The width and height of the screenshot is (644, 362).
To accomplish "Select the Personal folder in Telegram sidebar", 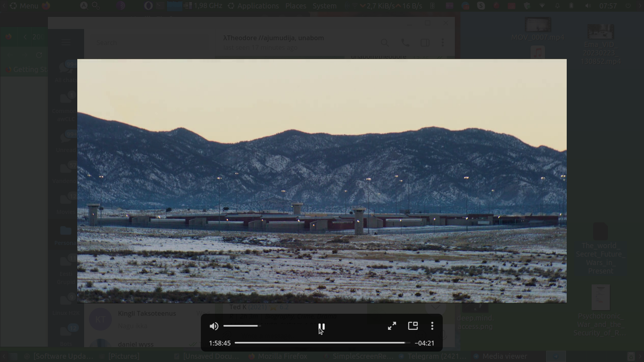I will coord(66,235).
